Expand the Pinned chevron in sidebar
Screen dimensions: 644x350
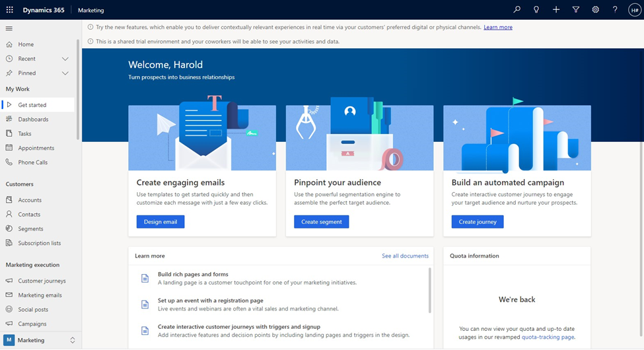[65, 73]
